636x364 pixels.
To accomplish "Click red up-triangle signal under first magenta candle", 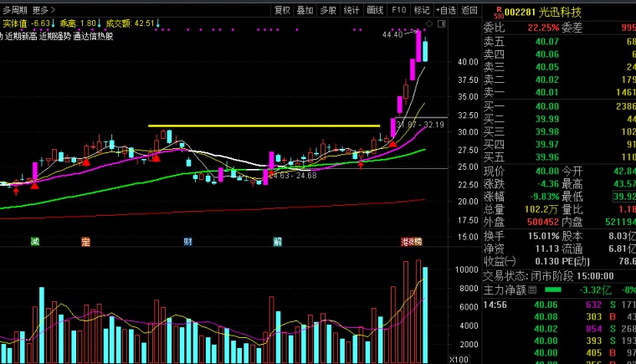I will (x=34, y=185).
